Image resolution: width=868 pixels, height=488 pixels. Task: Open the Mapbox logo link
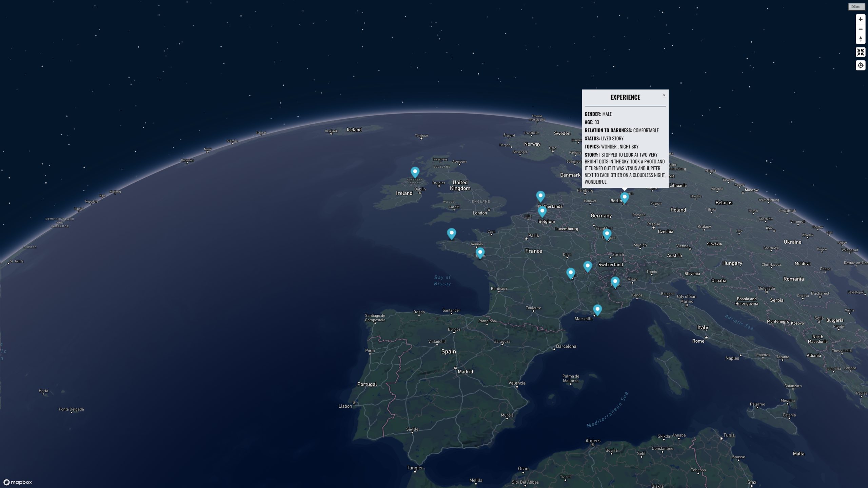click(18, 482)
